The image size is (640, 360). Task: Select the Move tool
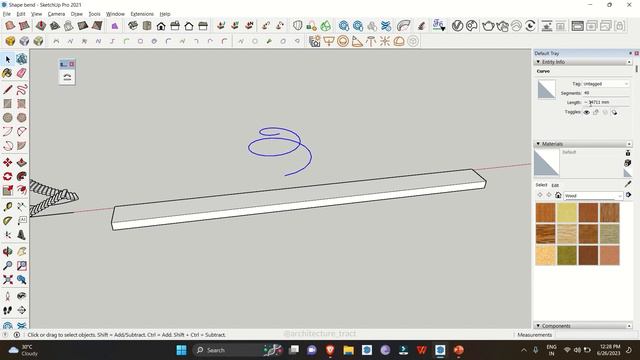pos(8,162)
